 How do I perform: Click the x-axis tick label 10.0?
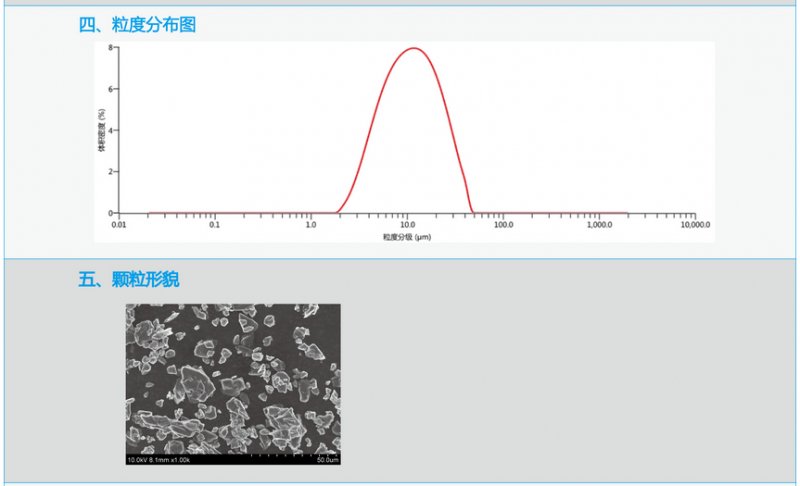[407, 225]
